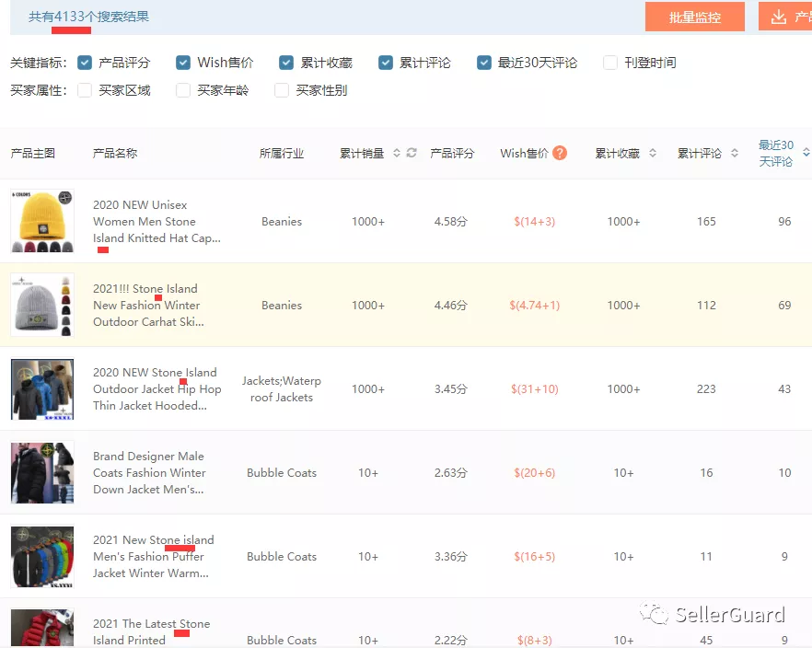Screen dimensions: 812x648
Task: Click Jackets;Waterproof Jackets category cell
Action: (281, 389)
